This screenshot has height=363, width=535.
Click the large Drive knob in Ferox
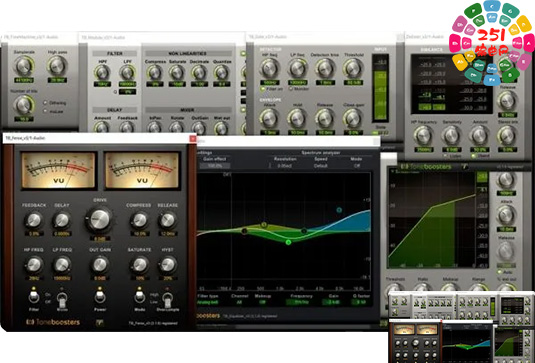pos(100,219)
